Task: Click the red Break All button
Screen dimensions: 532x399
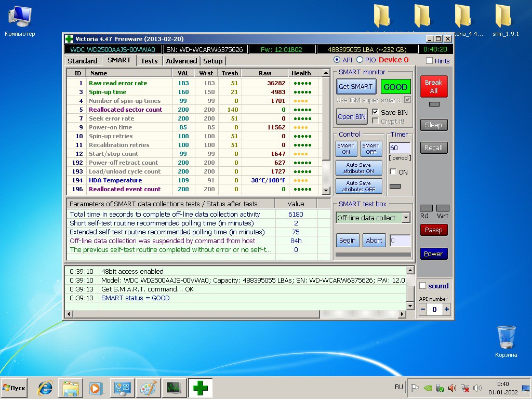Action: point(434,87)
